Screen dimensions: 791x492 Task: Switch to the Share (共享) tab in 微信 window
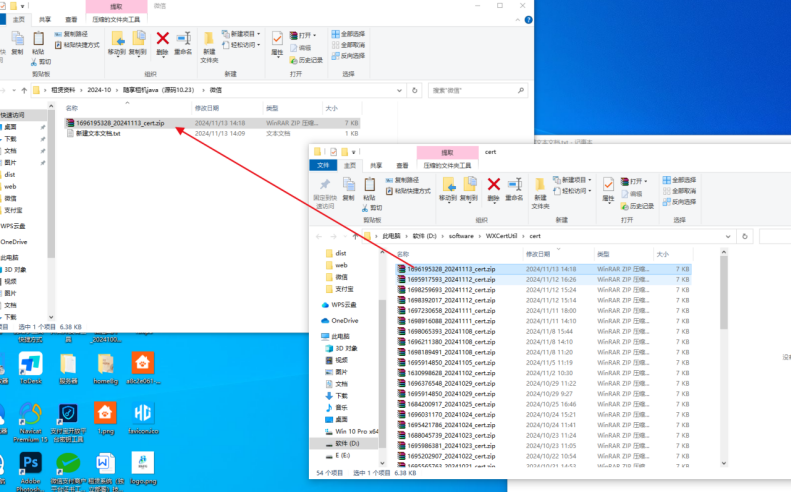45,19
